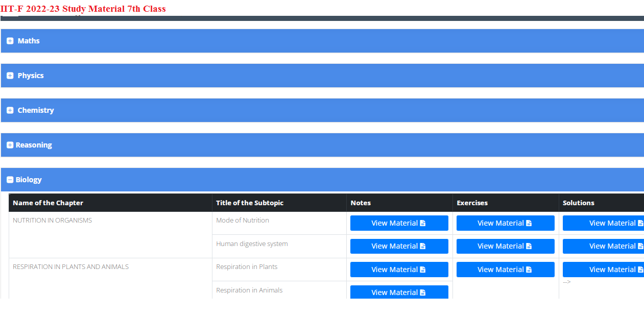The width and height of the screenshot is (644, 317).
Task: Click the plus icon beside Physics
Action: click(10, 76)
